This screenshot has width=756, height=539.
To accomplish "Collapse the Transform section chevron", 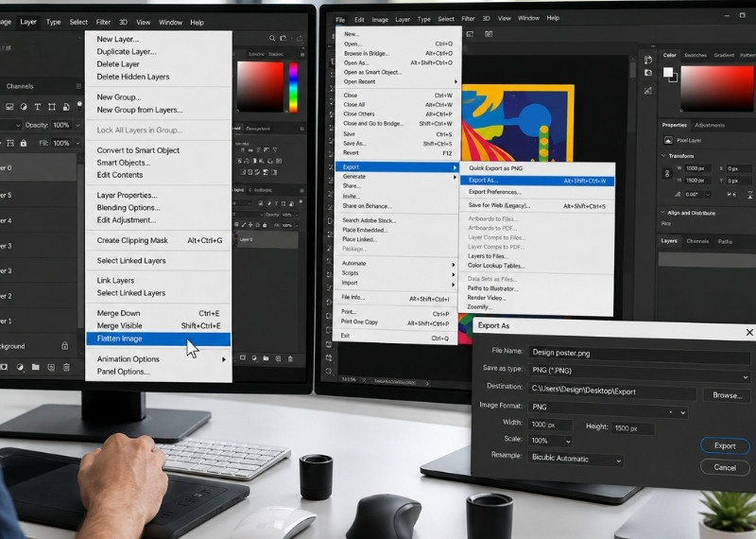I will [663, 156].
